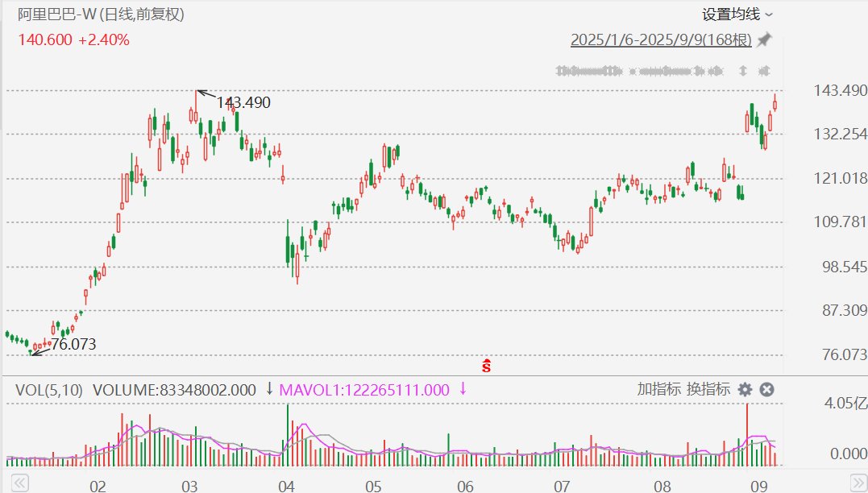Click the 109.781 price axis label
Screen dimensions: 868x493
coord(839,222)
